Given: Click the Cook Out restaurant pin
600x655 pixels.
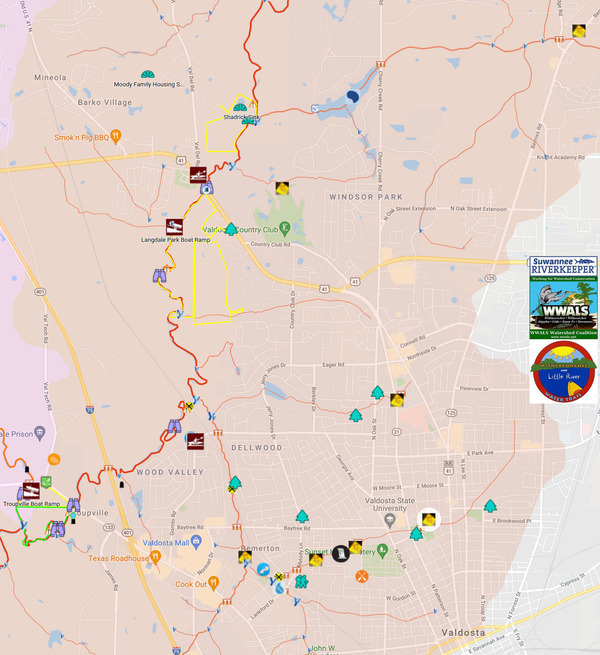Looking at the screenshot, I should [x=213, y=584].
